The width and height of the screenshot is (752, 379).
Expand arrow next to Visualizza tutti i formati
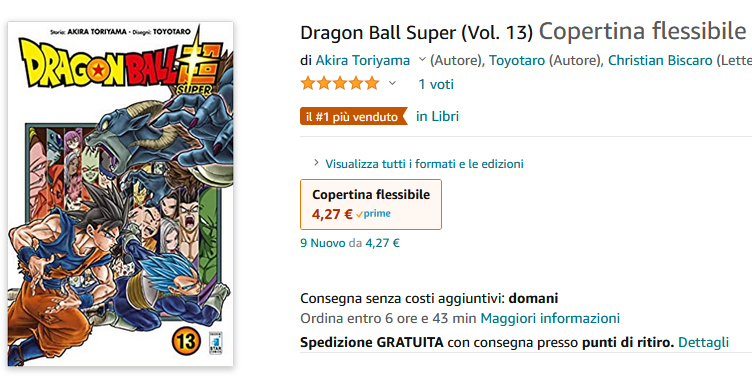[316, 163]
